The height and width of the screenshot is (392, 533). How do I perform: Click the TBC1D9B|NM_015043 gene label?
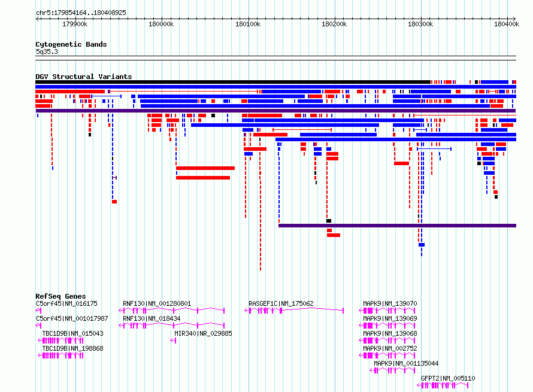(x=72, y=333)
